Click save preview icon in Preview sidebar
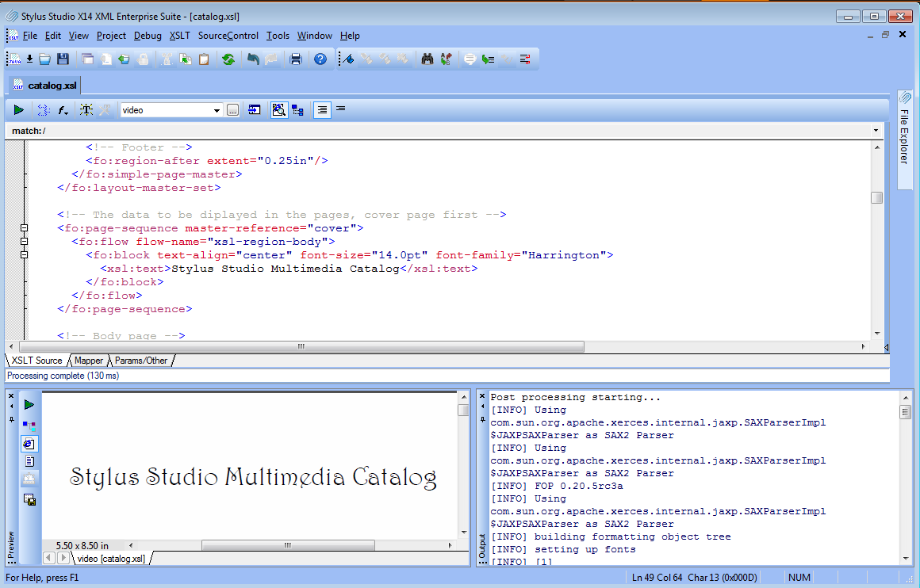The image size is (920, 588). pyautogui.click(x=29, y=499)
